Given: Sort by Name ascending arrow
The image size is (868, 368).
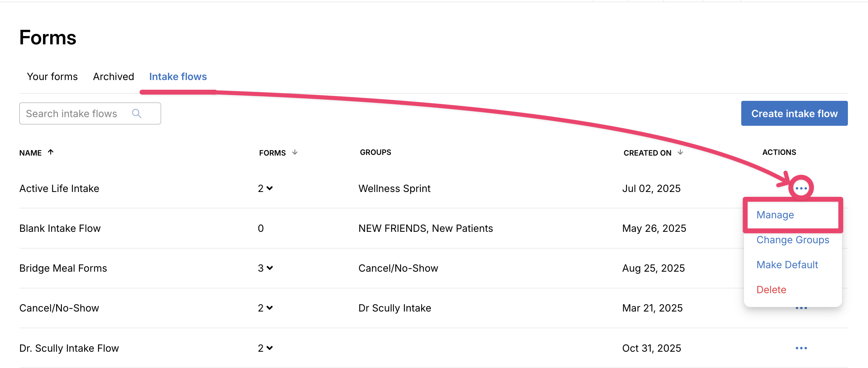Looking at the screenshot, I should click(x=51, y=152).
